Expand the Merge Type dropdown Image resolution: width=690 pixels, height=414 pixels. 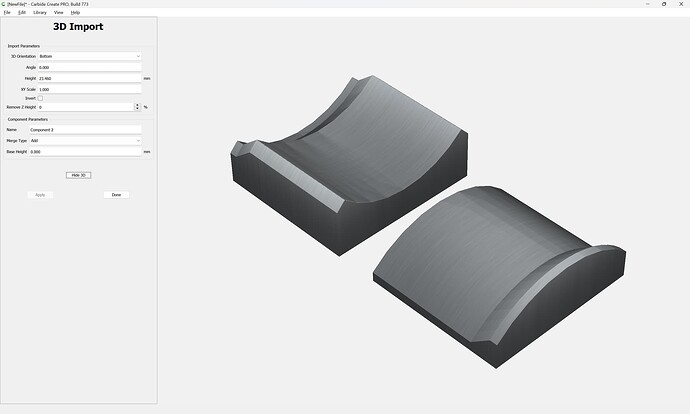(85, 141)
